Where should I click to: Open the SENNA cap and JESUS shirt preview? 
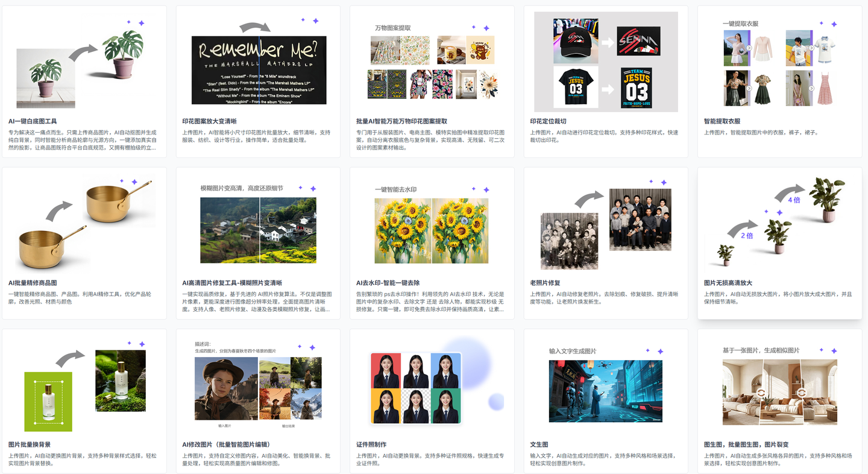coord(606,62)
